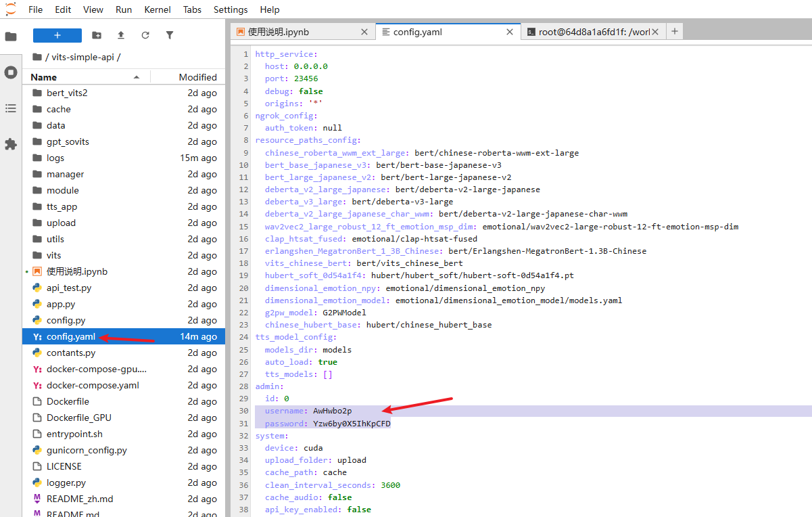The width and height of the screenshot is (812, 517).
Task: Open the View menu
Action: [x=93, y=9]
